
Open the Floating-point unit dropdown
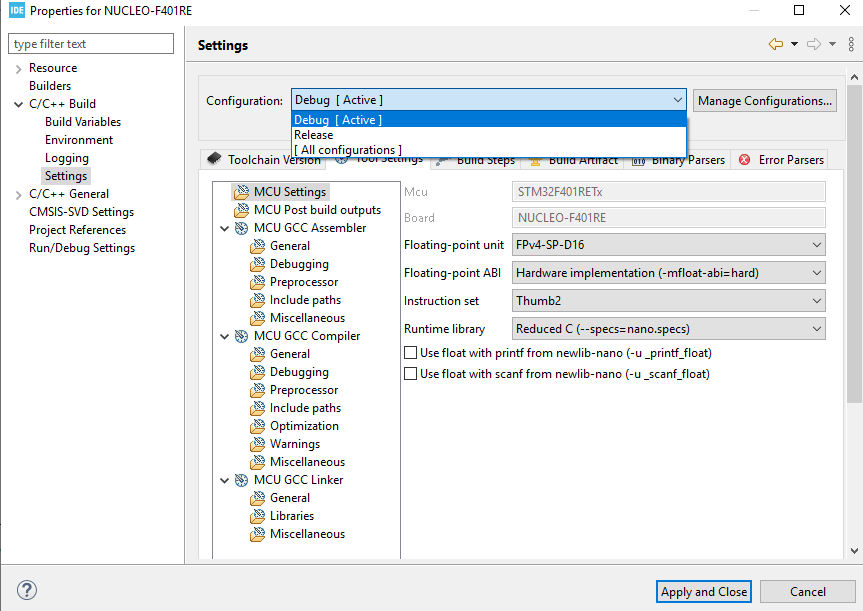point(668,245)
